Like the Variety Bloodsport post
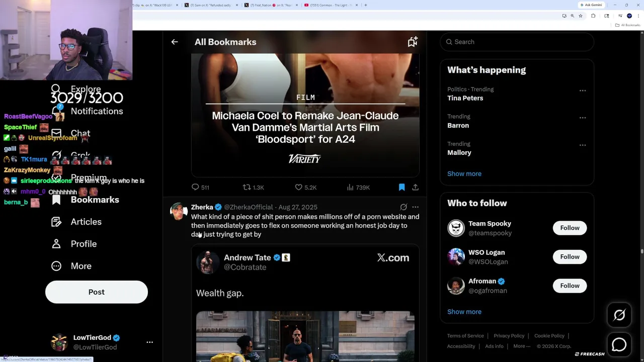The image size is (644, 362). pyautogui.click(x=305, y=187)
